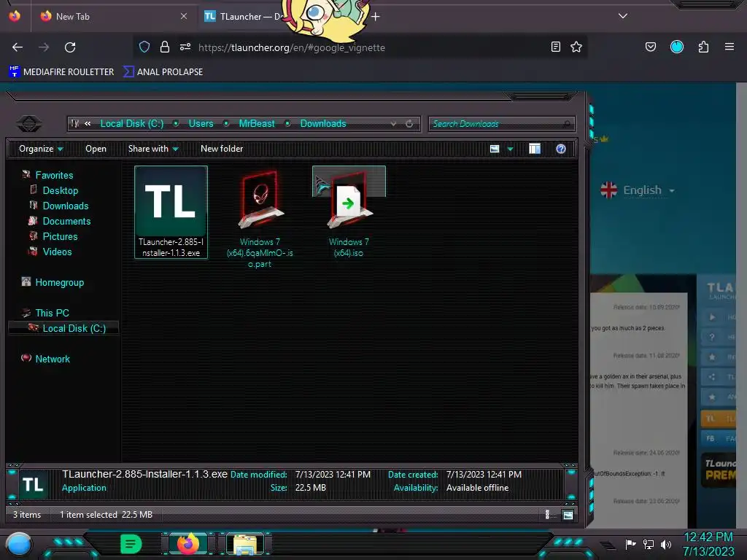Close the New Tab tab
Screen dimensions: 747x560
click(184, 16)
